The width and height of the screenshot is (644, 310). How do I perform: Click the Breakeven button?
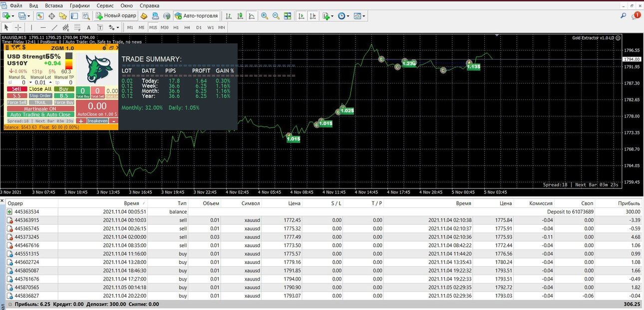(97, 121)
